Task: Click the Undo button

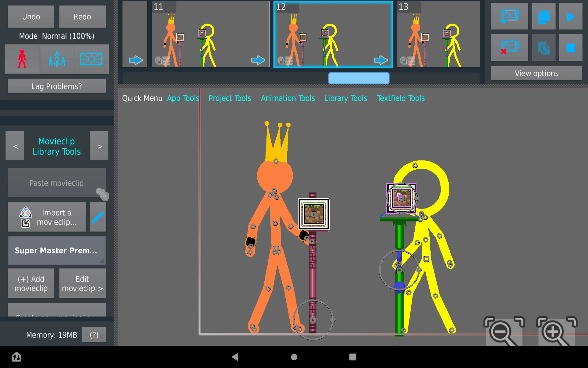Action: pos(31,17)
